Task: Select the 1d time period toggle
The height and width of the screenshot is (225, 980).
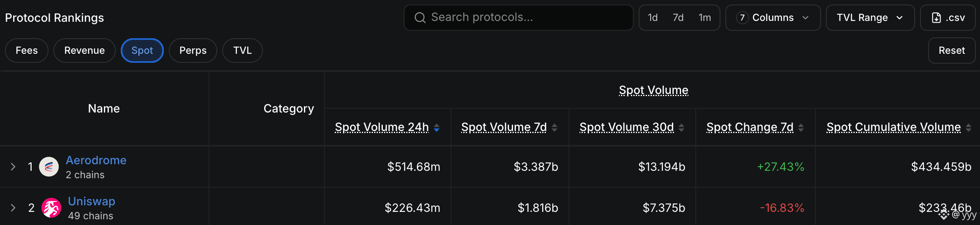Action: coord(653,18)
